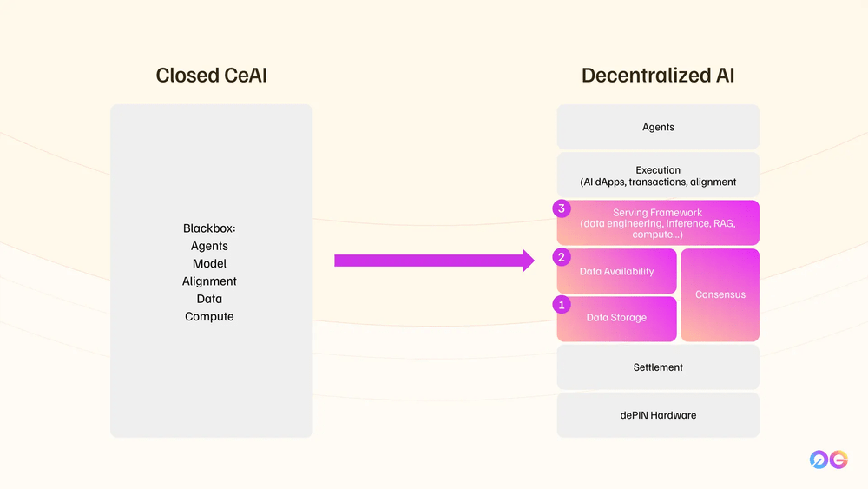Image resolution: width=868 pixels, height=489 pixels.
Task: Select the dePIN Hardware box
Action: click(x=658, y=415)
